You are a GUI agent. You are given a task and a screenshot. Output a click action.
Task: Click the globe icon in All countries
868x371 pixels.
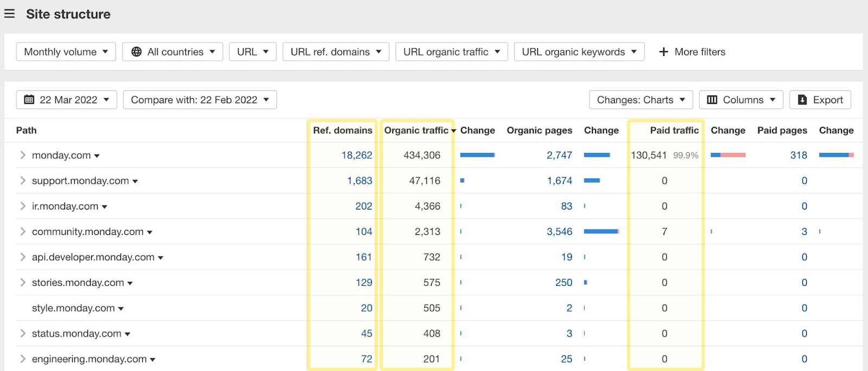point(136,52)
